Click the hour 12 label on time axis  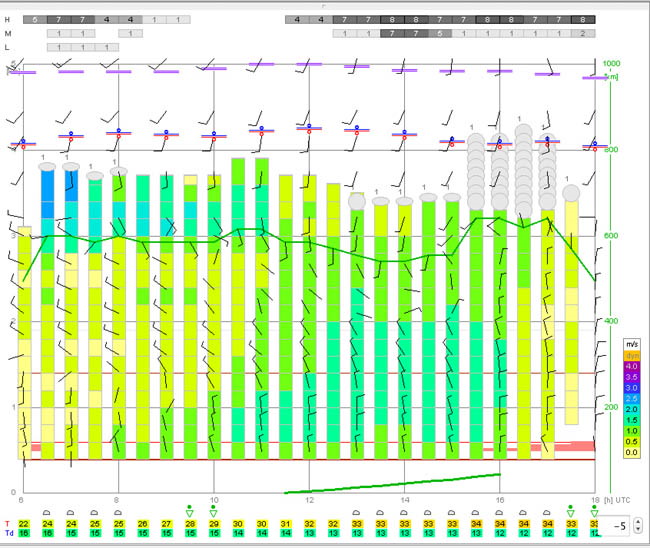(x=309, y=500)
